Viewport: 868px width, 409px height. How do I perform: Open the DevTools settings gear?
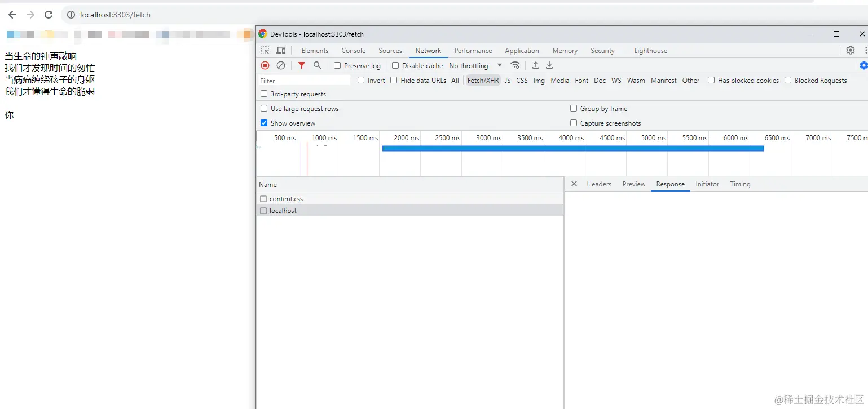click(851, 50)
